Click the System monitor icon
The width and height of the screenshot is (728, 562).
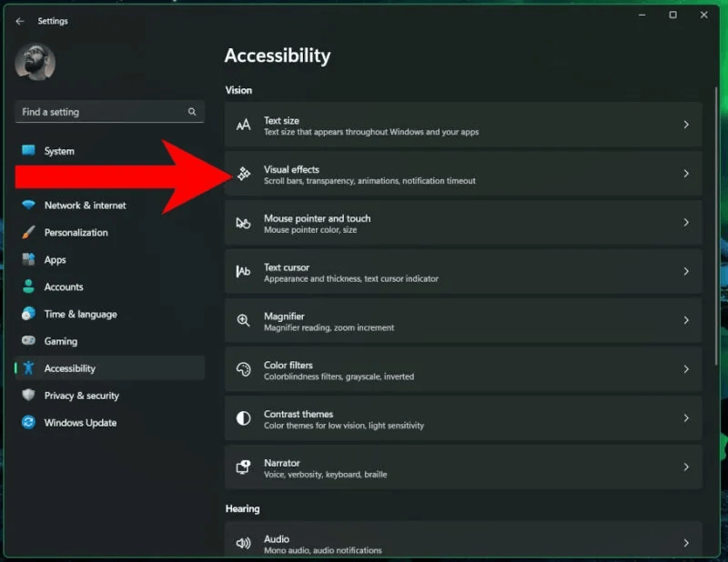[28, 150]
